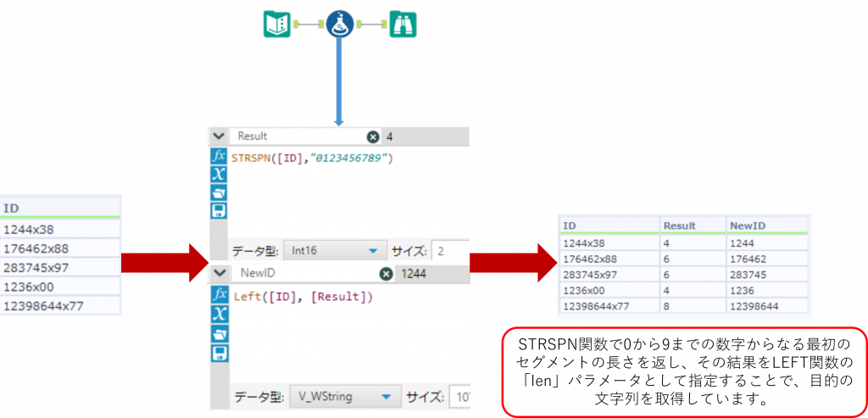Click the save expression icon for NewID
The width and height of the screenshot is (868, 418).
(217, 351)
